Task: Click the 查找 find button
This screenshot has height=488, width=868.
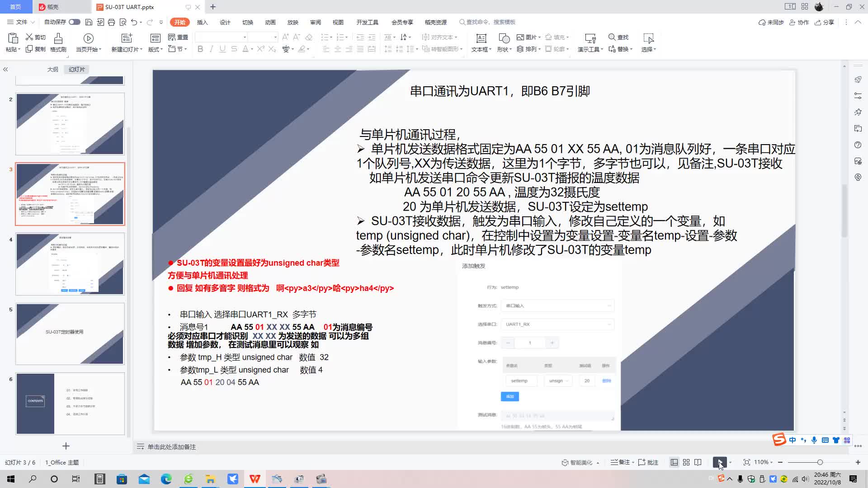Action: tap(618, 37)
